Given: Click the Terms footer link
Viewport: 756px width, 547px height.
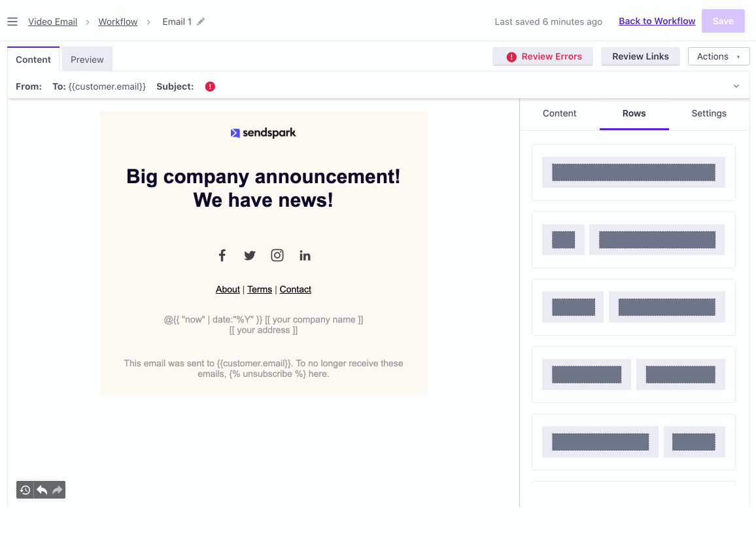Looking at the screenshot, I should point(260,289).
